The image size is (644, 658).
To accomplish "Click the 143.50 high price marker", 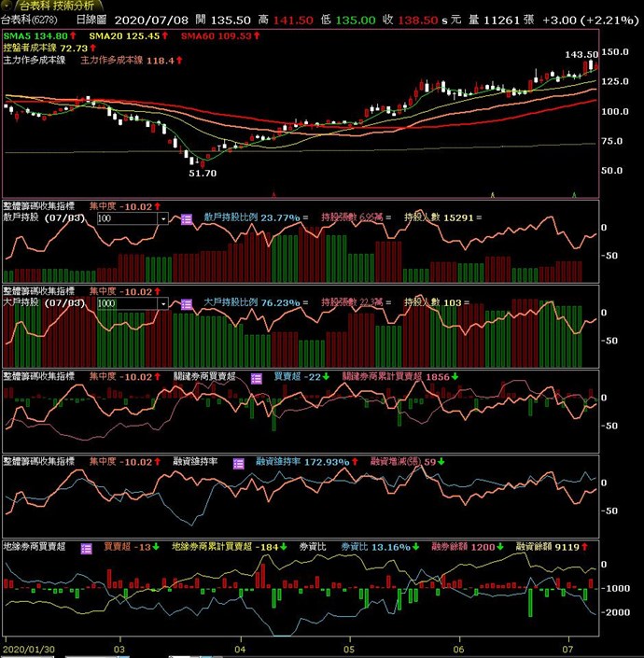I will [x=581, y=55].
